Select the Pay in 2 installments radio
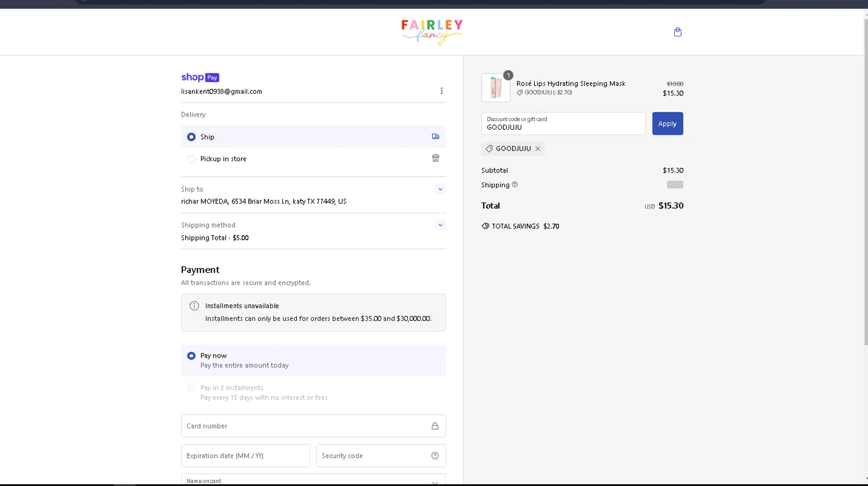This screenshot has width=868, height=486. click(x=191, y=388)
